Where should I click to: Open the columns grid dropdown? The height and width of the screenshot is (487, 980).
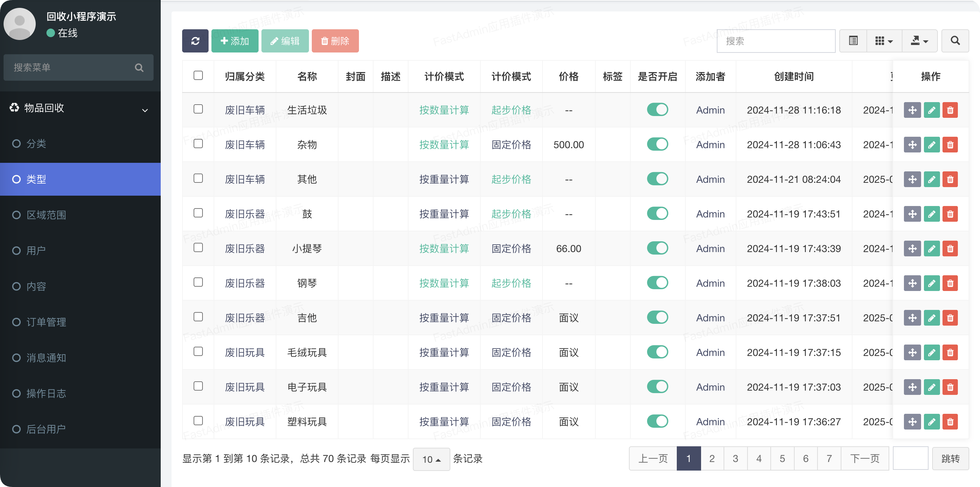pos(884,41)
